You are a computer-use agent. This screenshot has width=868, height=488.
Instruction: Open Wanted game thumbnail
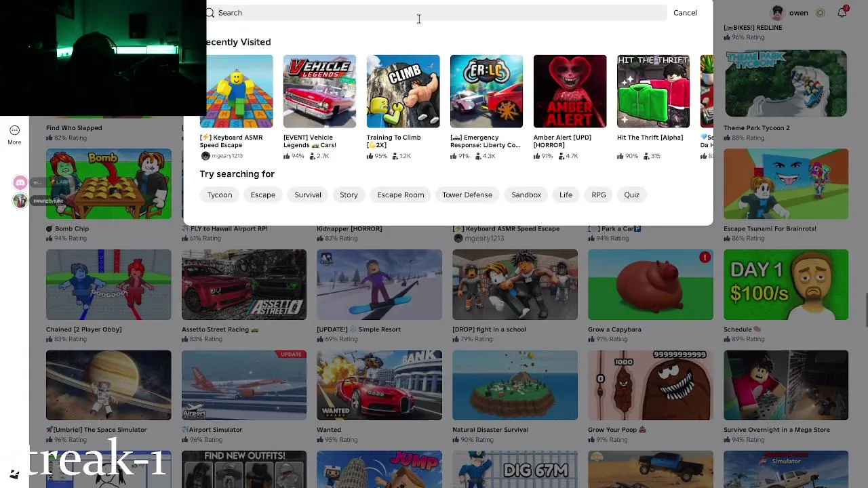tap(379, 385)
